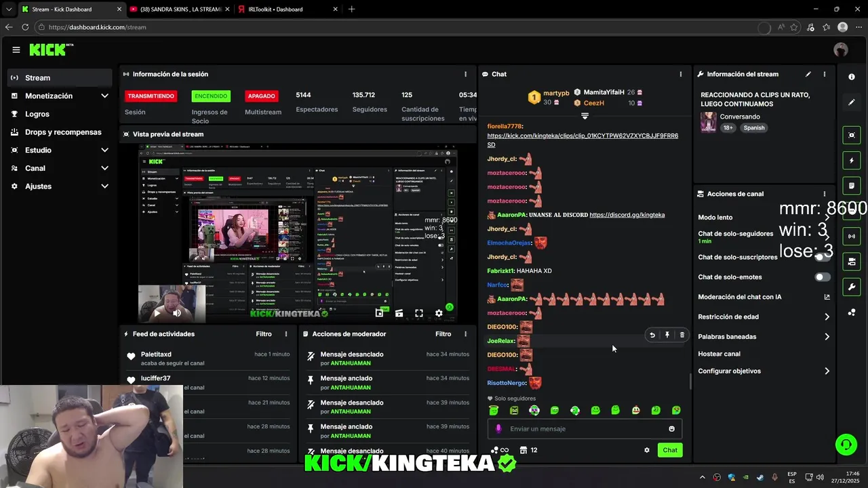The height and width of the screenshot is (488, 868).
Task: Open the discord.gg/kingteka link
Action: click(627, 215)
